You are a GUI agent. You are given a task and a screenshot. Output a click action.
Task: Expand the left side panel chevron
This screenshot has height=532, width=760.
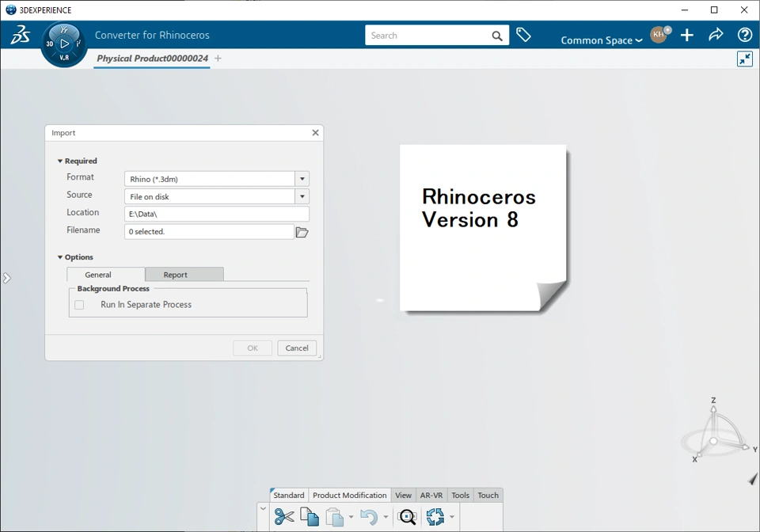tap(6, 278)
